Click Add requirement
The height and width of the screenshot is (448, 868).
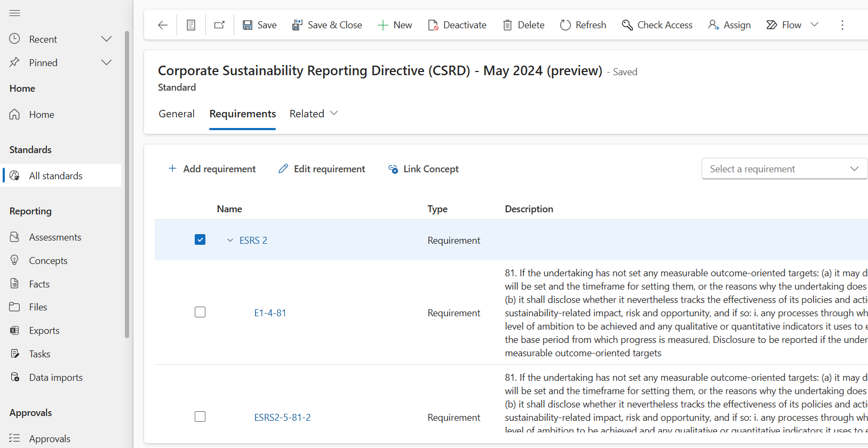tap(212, 169)
